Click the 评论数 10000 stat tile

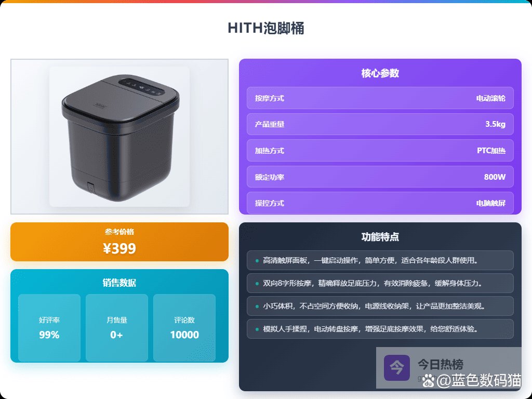pyautogui.click(x=184, y=328)
